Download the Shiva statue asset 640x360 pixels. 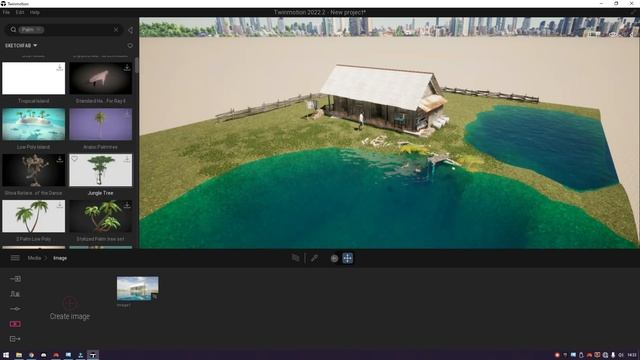point(60,159)
